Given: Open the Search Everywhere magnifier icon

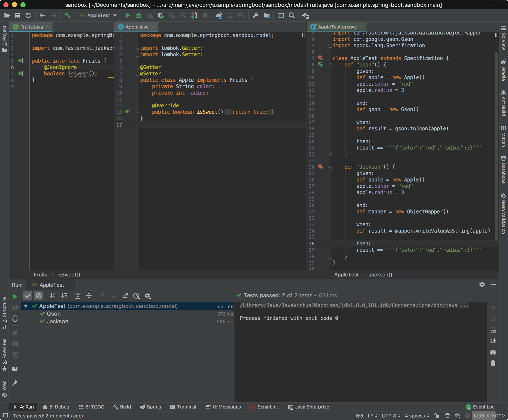Looking at the screenshot, I should pyautogui.click(x=292, y=16).
